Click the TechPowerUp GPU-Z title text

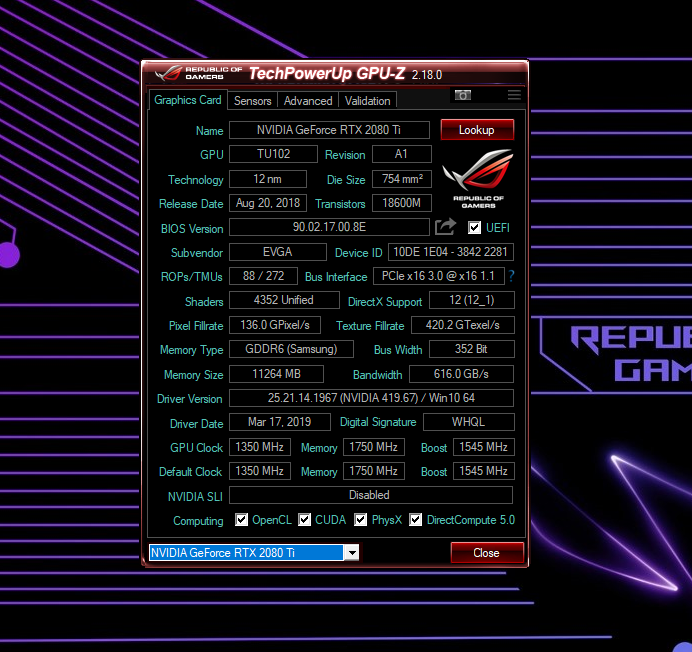[327, 73]
